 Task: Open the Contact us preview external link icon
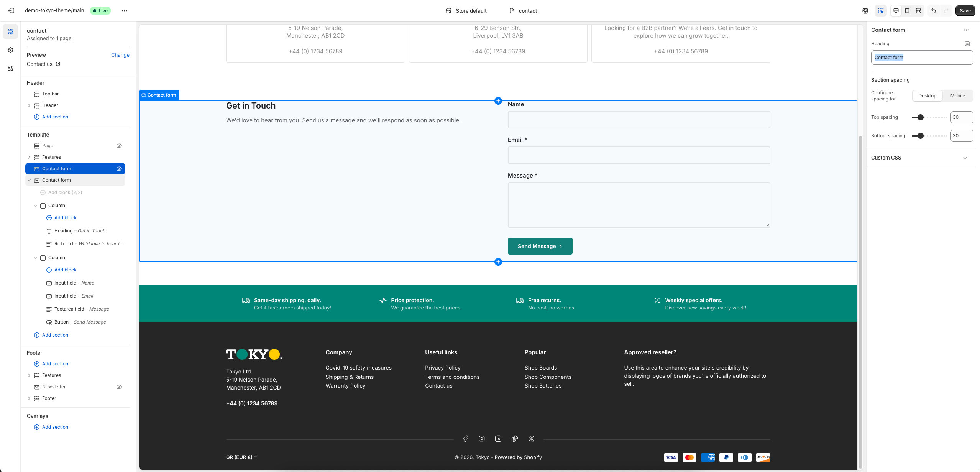[58, 64]
